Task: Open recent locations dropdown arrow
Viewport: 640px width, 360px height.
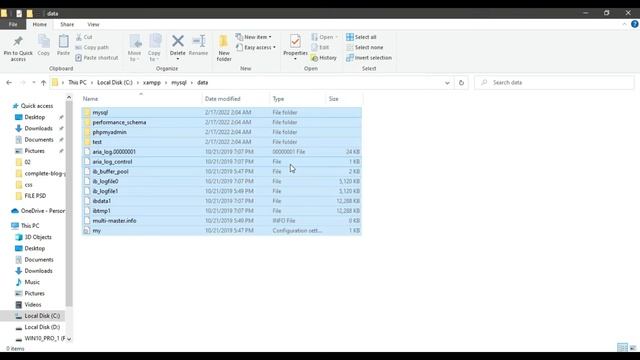Action: pos(33,82)
